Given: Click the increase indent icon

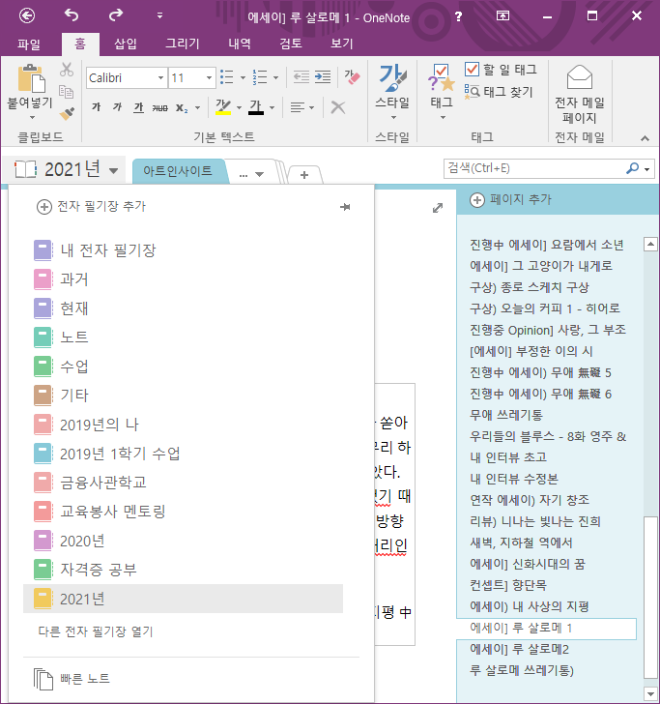Looking at the screenshot, I should click(322, 77).
